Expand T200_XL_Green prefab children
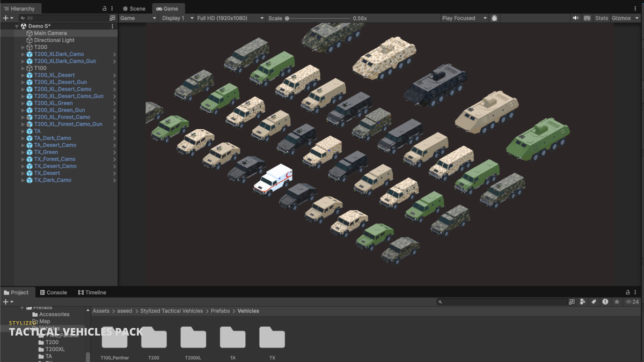 (x=23, y=103)
